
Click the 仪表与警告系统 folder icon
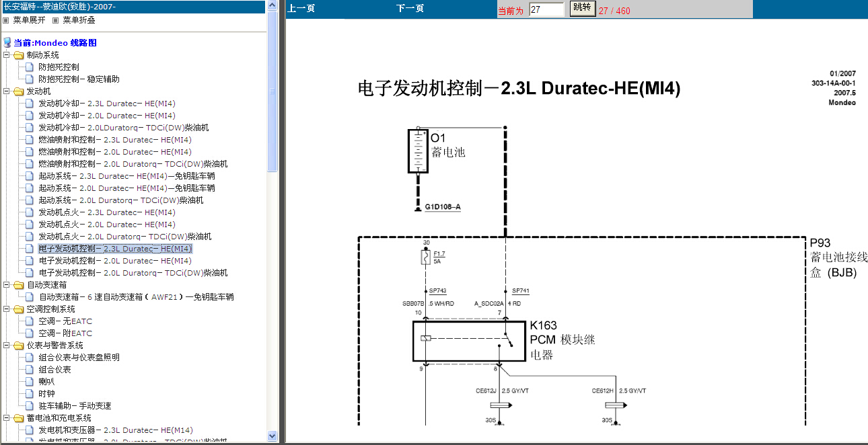click(19, 346)
